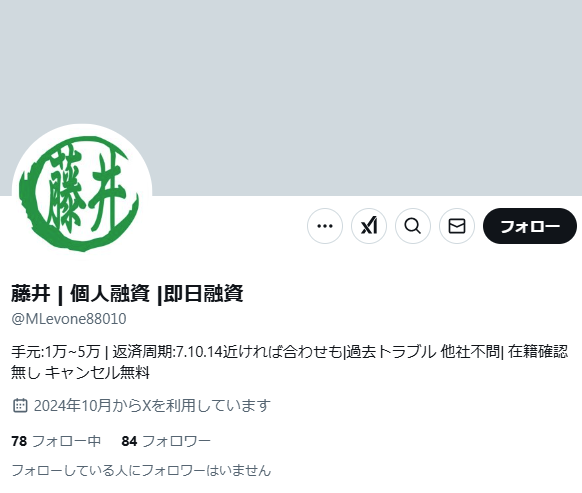Click the Grok profile summary icon
The width and height of the screenshot is (582, 493).
[x=369, y=226]
